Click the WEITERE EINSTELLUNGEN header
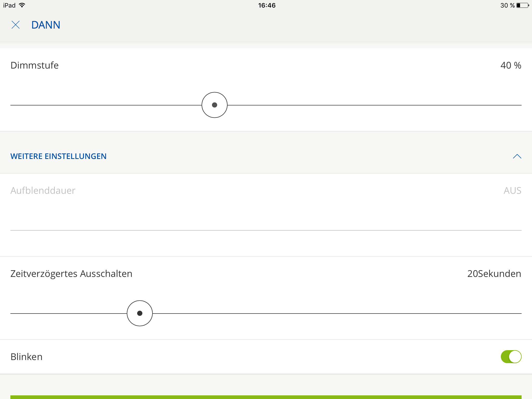532x399 pixels. tap(58, 156)
